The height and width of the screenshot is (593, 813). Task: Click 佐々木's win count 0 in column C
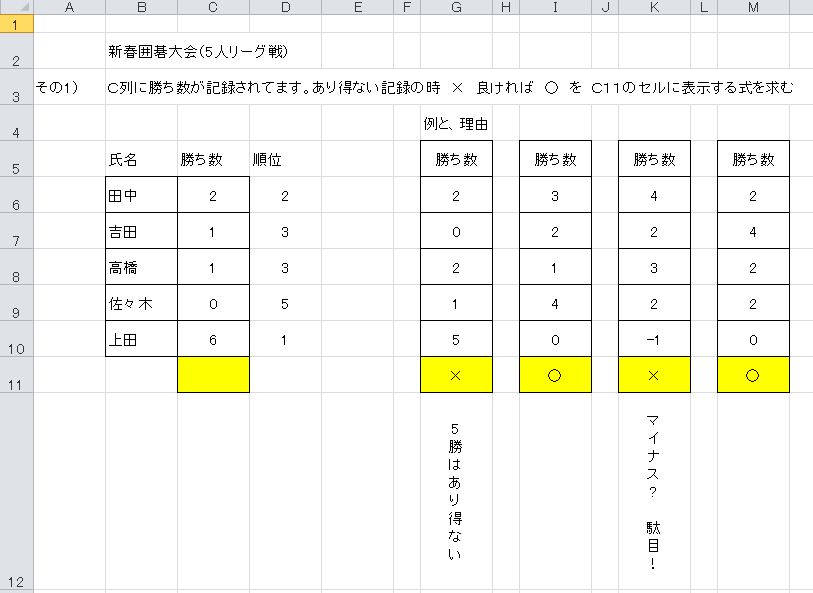click(214, 303)
